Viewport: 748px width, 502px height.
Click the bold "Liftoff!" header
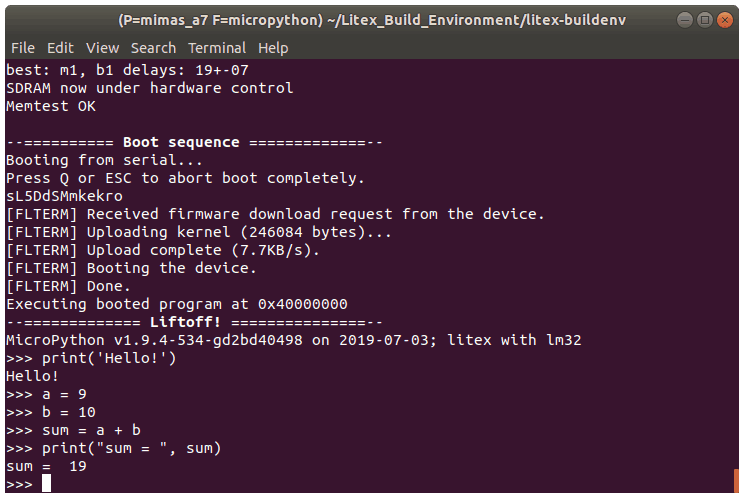coord(192,322)
